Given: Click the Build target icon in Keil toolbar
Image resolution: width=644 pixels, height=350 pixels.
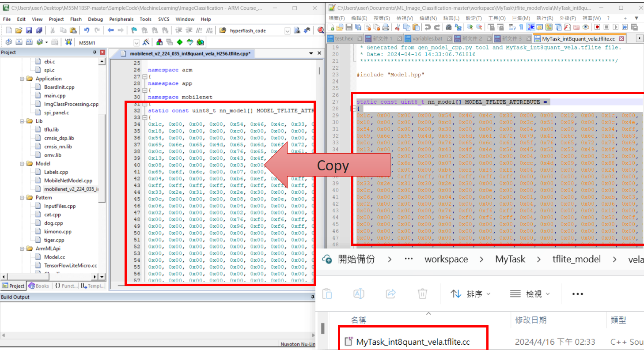Looking at the screenshot, I should point(20,42).
